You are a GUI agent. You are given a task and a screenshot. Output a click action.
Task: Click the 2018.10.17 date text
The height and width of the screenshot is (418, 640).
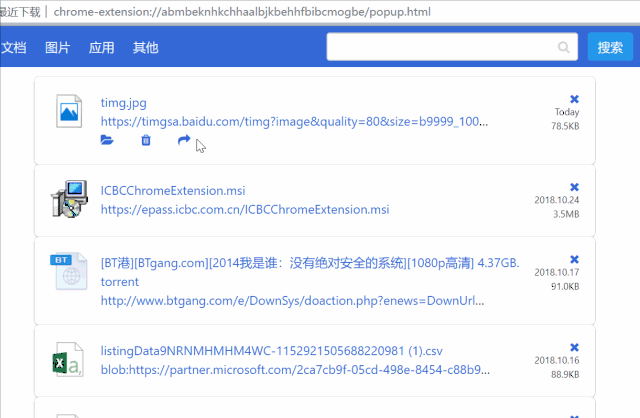(557, 272)
